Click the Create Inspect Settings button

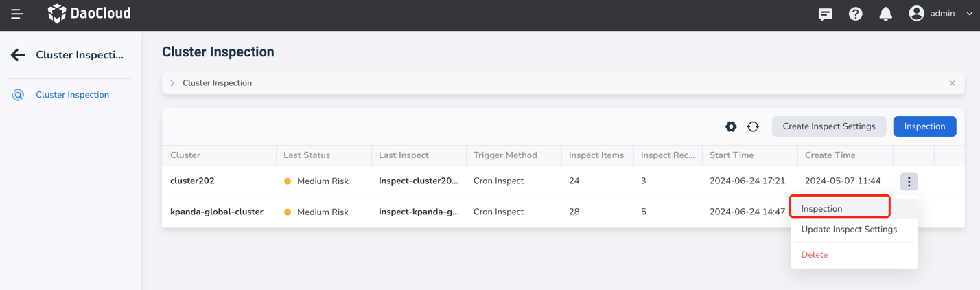[828, 126]
